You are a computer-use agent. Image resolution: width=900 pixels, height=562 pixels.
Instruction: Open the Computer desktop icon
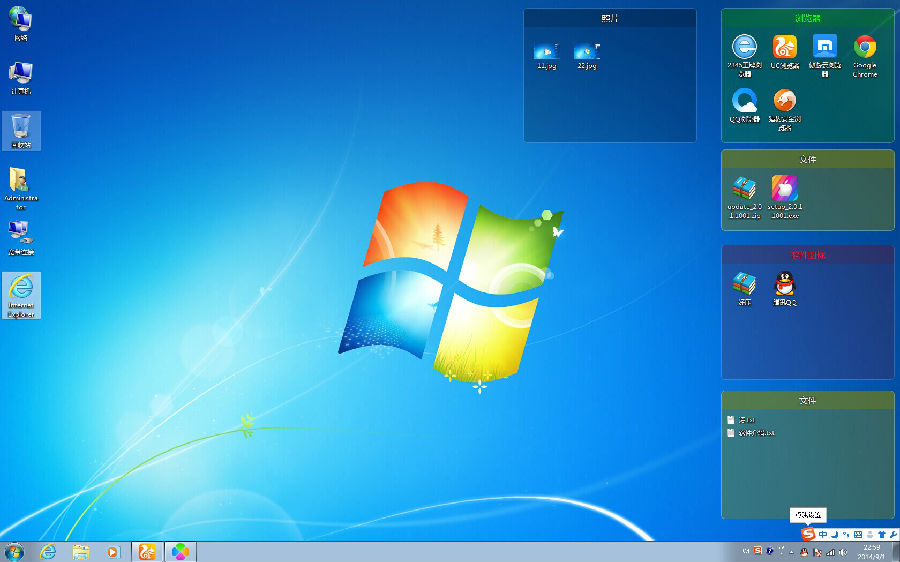tap(21, 78)
